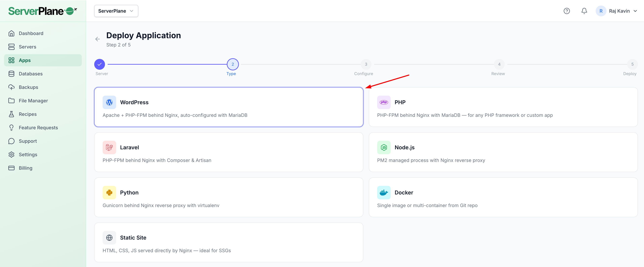Click the Docker whale icon

(x=384, y=192)
